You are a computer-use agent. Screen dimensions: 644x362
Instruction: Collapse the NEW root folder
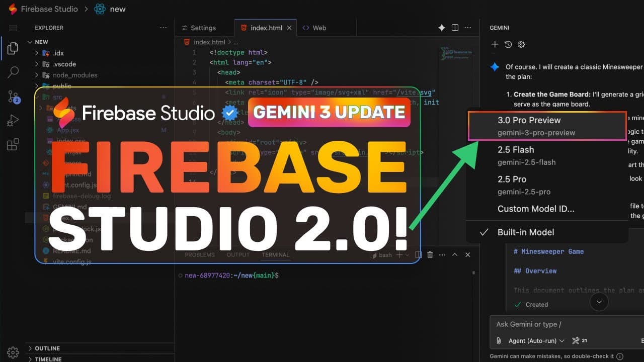(x=30, y=42)
